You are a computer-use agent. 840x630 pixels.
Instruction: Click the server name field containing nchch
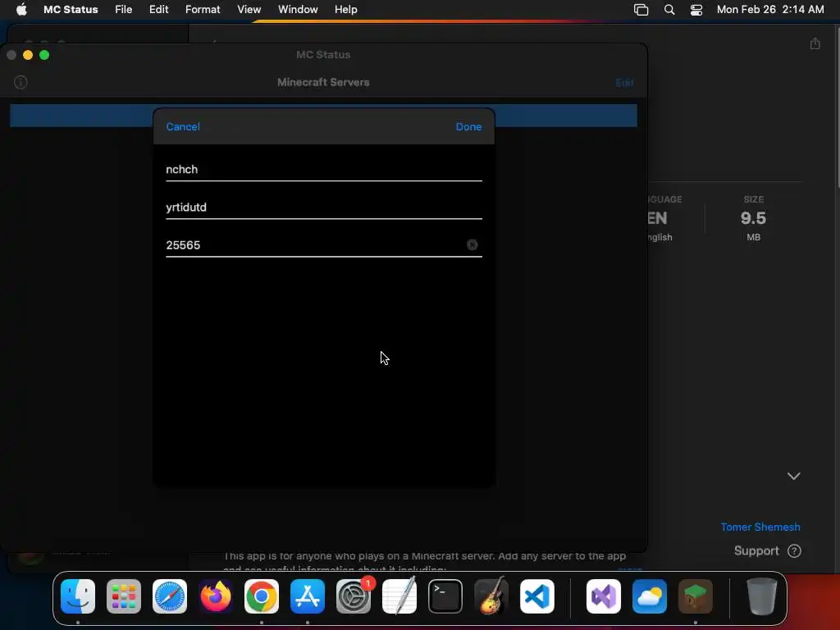coord(323,170)
